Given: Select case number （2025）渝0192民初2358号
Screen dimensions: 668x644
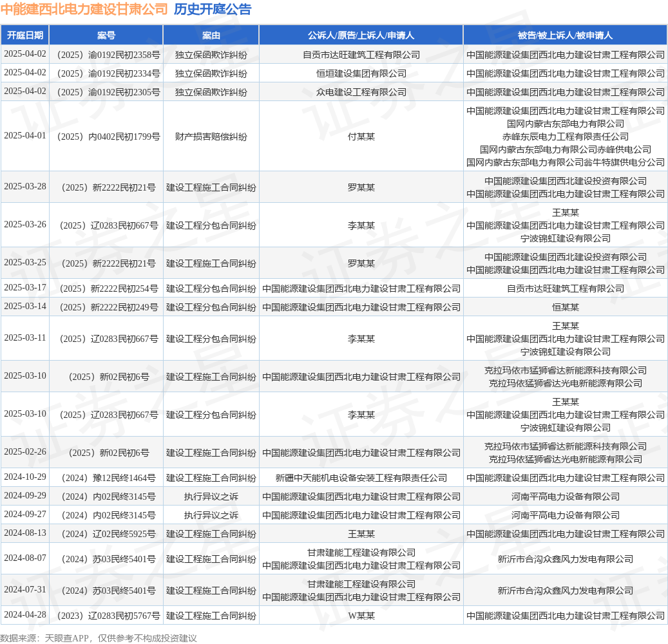Looking at the screenshot, I should (x=106, y=55).
